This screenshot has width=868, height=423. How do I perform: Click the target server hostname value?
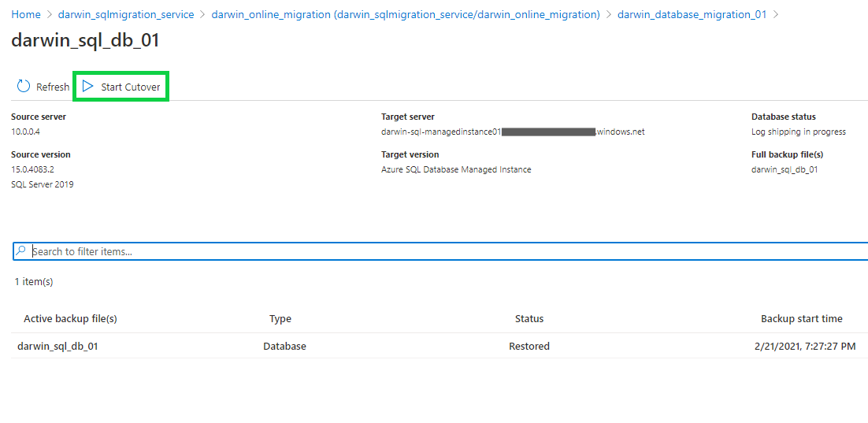tap(514, 132)
